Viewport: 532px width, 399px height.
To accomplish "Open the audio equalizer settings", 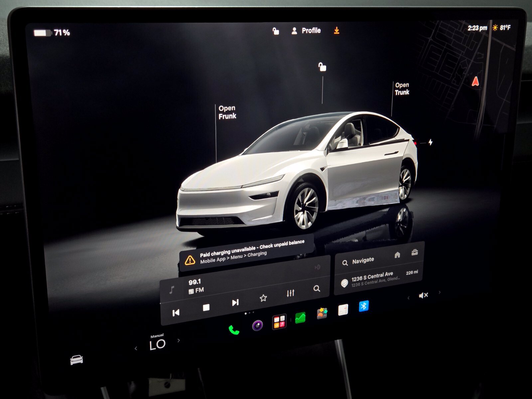I will pos(291,293).
